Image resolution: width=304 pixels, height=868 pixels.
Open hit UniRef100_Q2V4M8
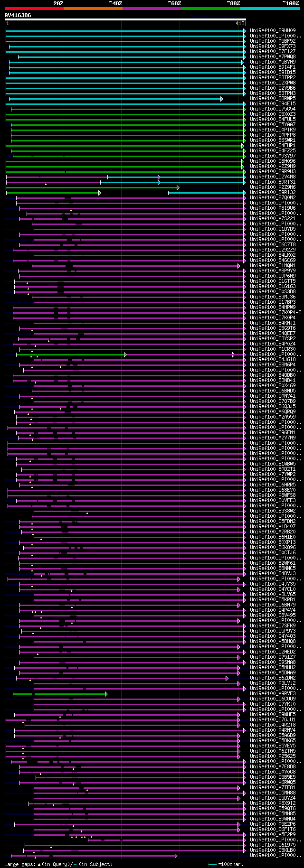pyautogui.click(x=273, y=177)
